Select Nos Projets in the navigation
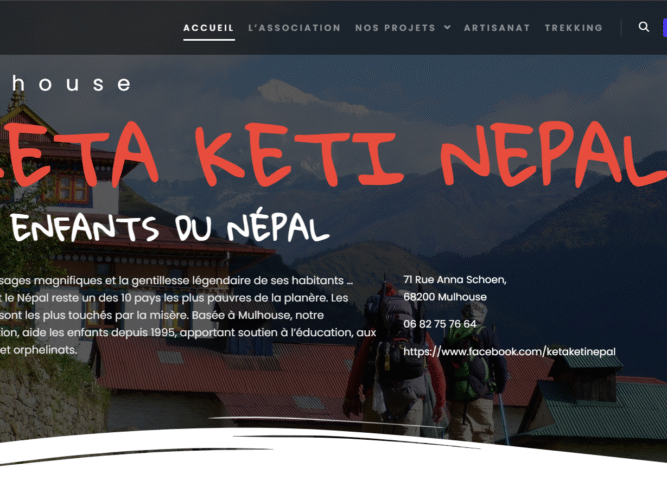Viewport: 667px width, 500px height. [x=395, y=28]
